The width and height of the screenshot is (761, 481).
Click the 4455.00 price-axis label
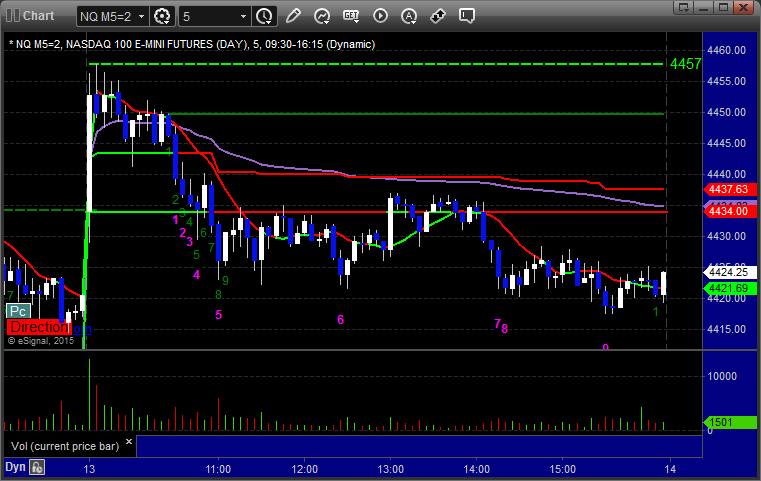point(727,81)
